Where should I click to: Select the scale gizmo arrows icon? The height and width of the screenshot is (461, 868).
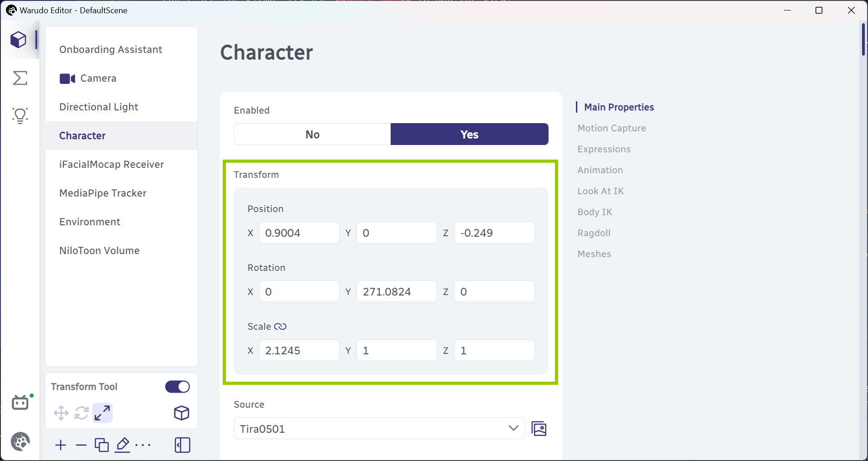point(102,413)
